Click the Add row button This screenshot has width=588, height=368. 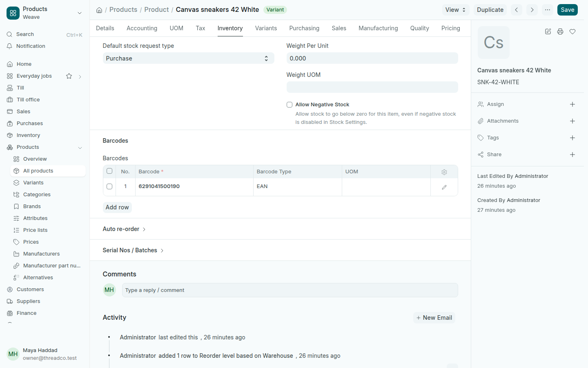point(117,207)
